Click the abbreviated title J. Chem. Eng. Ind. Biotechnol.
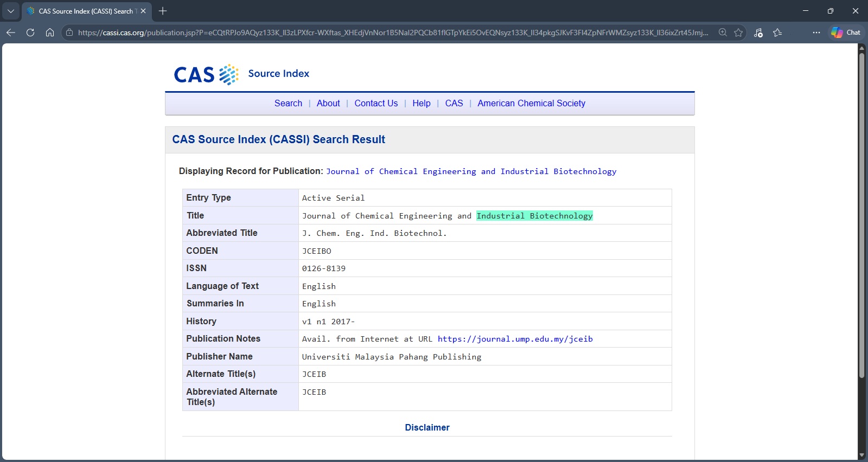The image size is (868, 462). tap(374, 233)
